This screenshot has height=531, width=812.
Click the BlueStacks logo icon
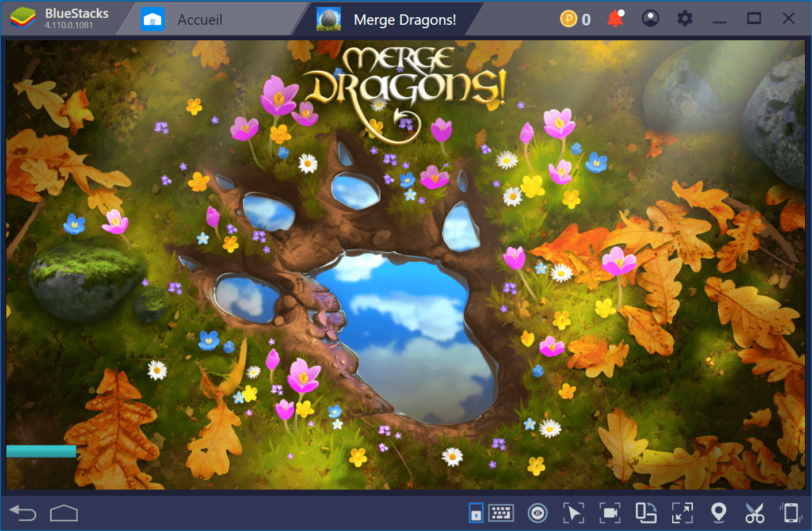(x=22, y=18)
